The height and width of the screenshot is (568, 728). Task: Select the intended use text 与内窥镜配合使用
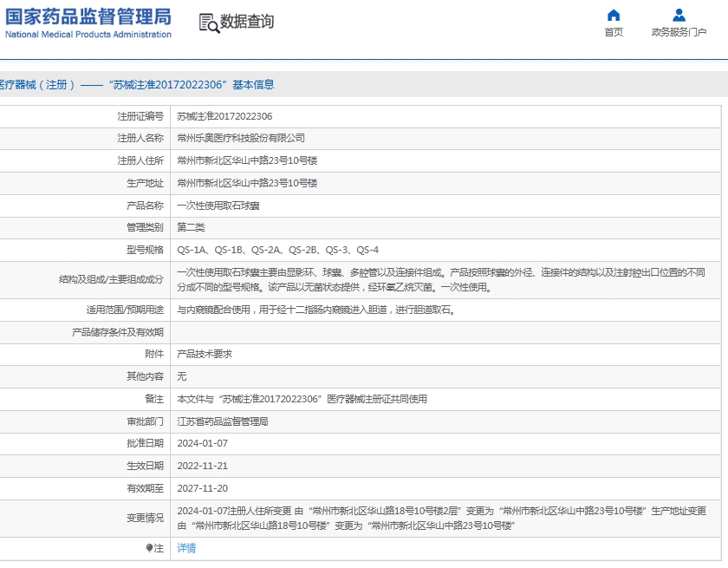coord(316,310)
